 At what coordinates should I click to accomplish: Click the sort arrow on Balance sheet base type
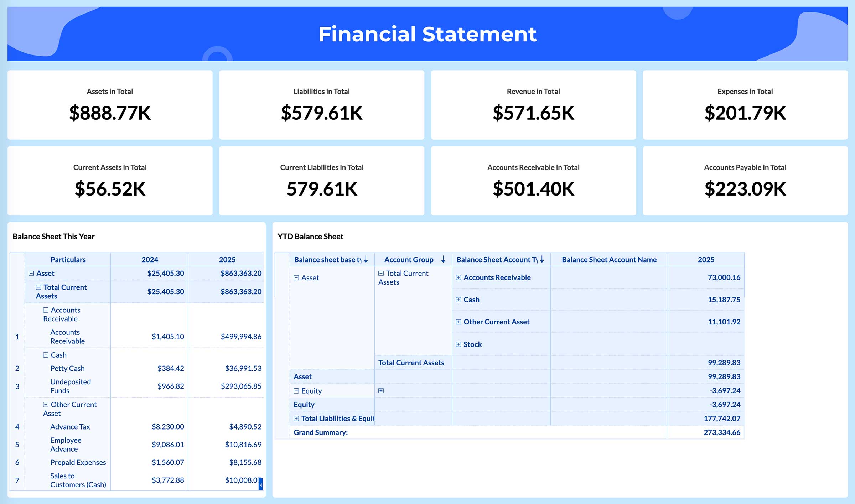click(x=366, y=260)
